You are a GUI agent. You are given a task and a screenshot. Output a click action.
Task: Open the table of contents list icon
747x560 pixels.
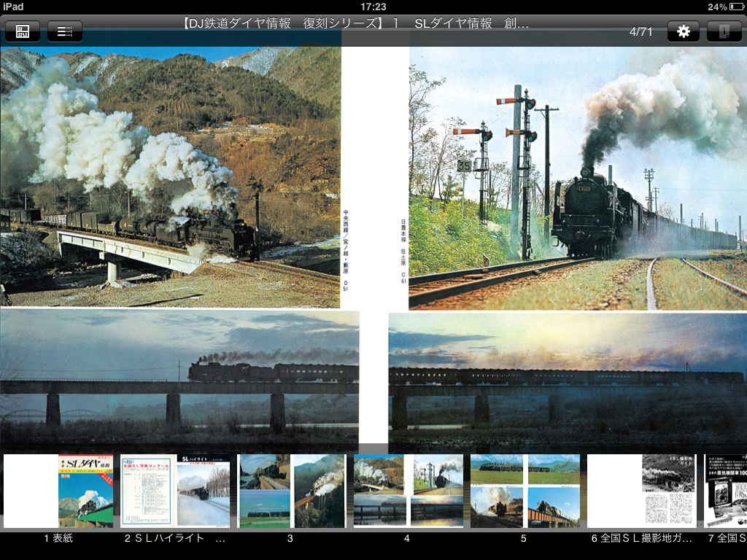click(65, 31)
